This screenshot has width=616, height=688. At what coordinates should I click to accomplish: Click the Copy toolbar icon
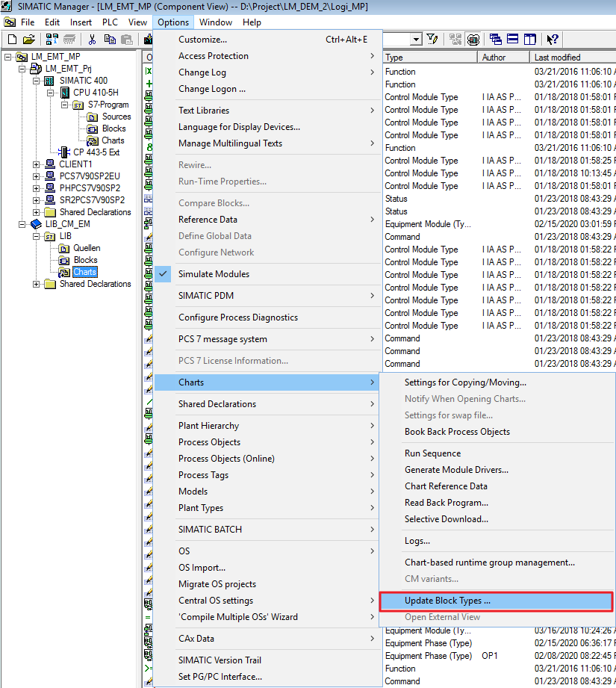(x=110, y=40)
